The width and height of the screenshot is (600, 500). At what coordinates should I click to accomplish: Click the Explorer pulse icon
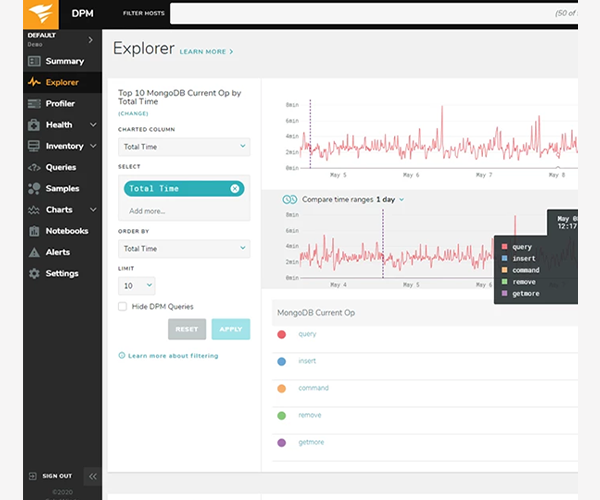click(34, 82)
